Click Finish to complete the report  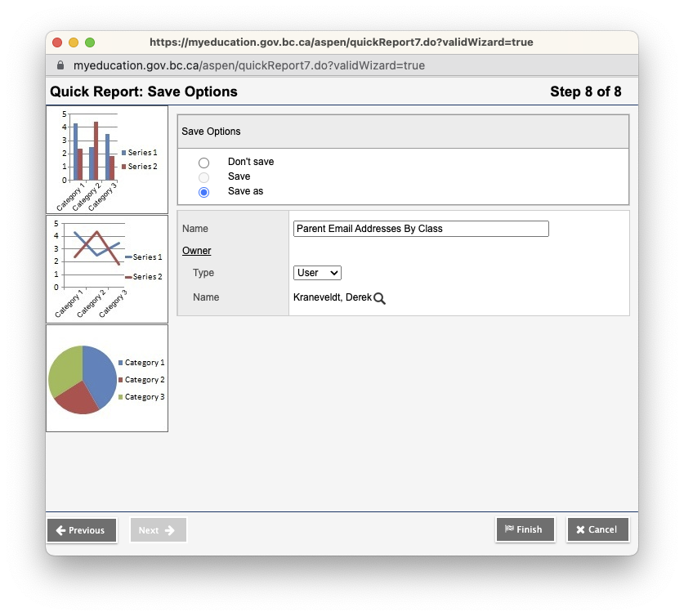coord(525,529)
